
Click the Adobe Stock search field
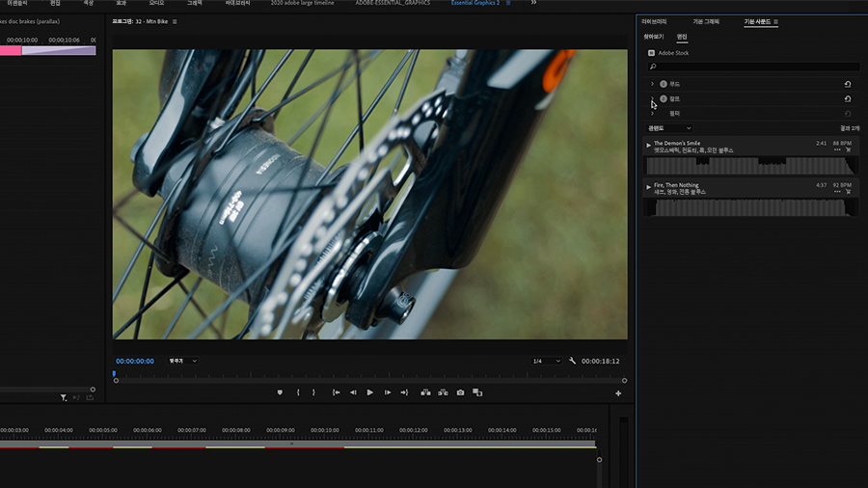coord(753,67)
